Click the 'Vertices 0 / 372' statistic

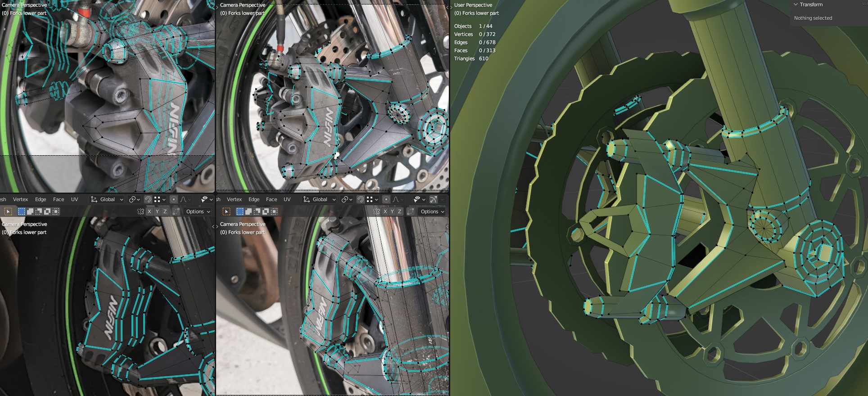pyautogui.click(x=475, y=34)
